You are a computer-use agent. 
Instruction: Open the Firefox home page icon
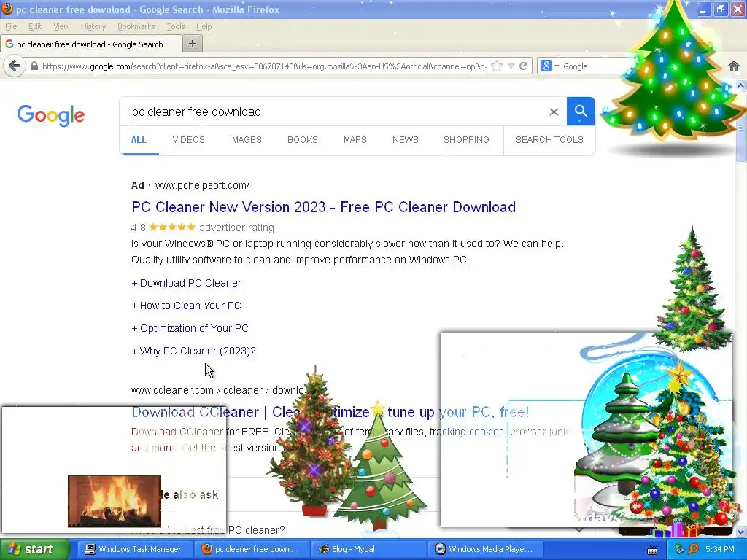(x=734, y=66)
